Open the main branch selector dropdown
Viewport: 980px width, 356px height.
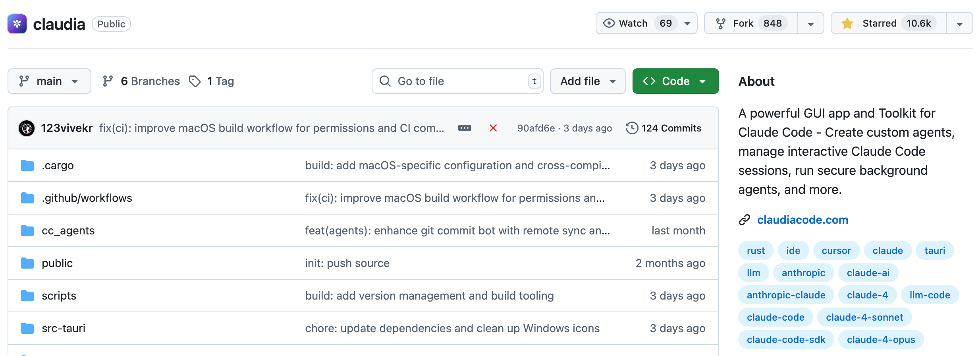[x=49, y=81]
